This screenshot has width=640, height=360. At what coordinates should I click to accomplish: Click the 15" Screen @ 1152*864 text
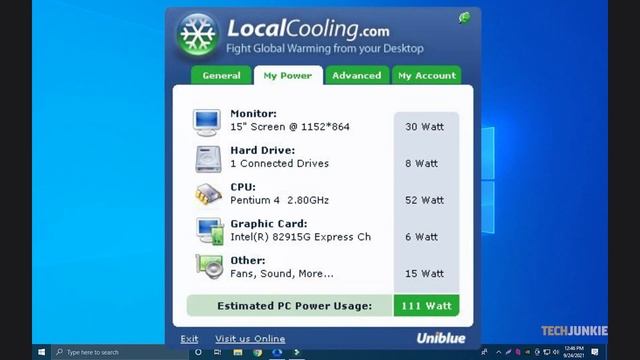(x=290, y=127)
